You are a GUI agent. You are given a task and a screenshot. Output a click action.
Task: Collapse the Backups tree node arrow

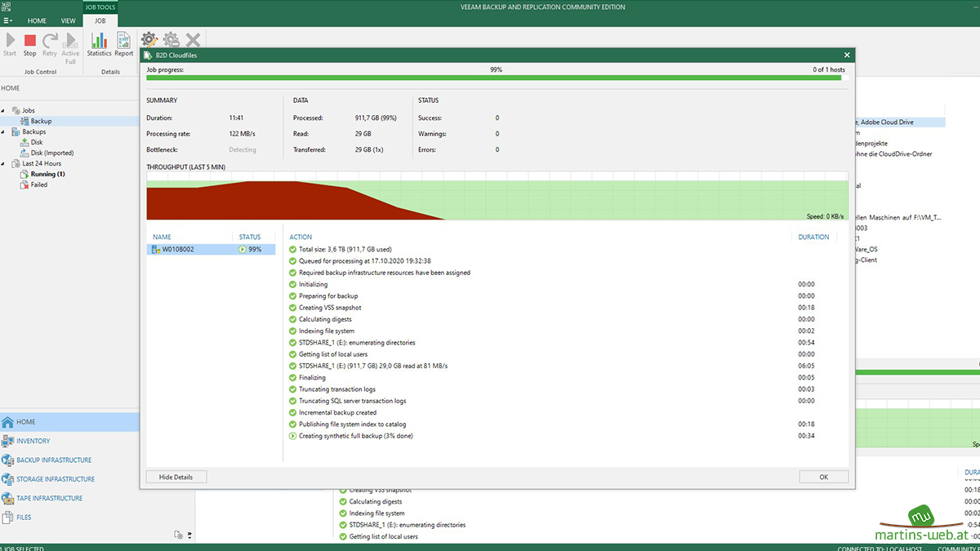[3, 131]
